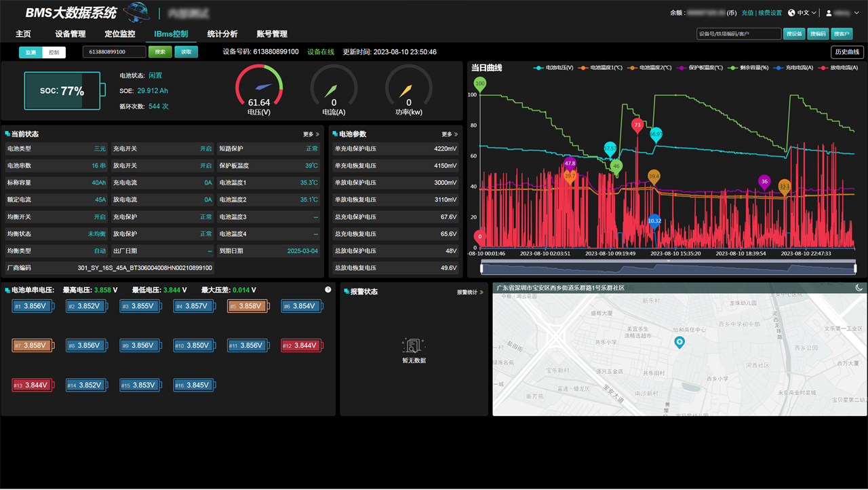Open the help question-mark icon in cell voltage panel
868x490 pixels.
click(328, 290)
